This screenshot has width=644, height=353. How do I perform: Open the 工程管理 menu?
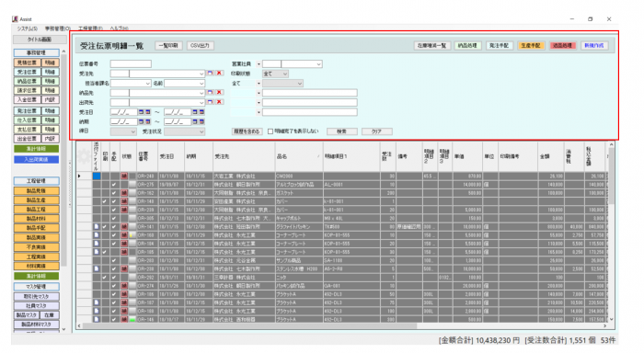(90, 28)
